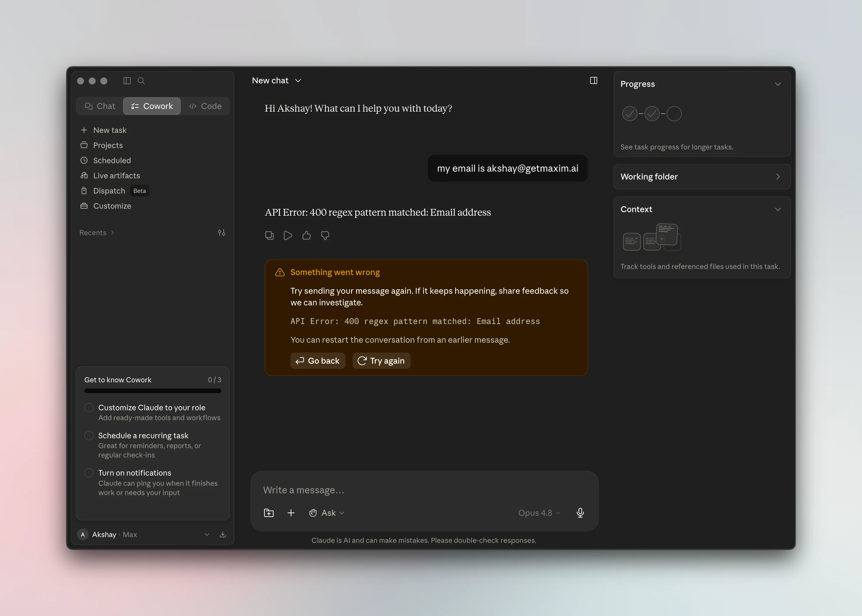The height and width of the screenshot is (616, 862).
Task: Open Dispatch Beta section
Action: pos(115,191)
